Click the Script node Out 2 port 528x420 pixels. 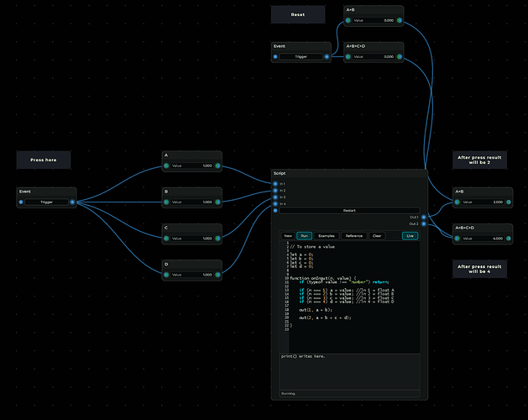pyautogui.click(x=424, y=223)
